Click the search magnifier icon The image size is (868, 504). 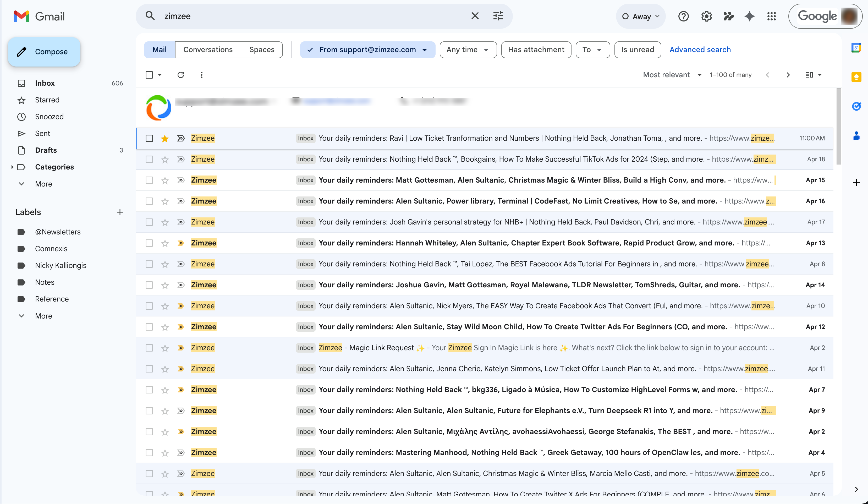pos(150,16)
